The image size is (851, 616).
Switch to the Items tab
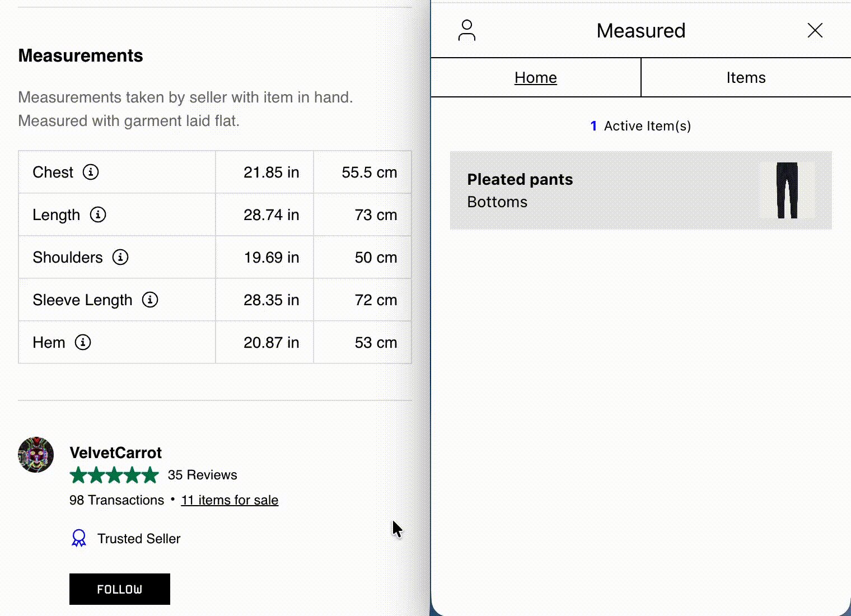[x=746, y=77]
